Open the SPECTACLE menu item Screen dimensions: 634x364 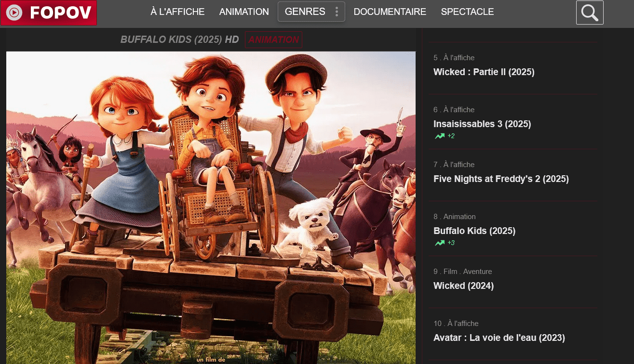click(x=467, y=12)
